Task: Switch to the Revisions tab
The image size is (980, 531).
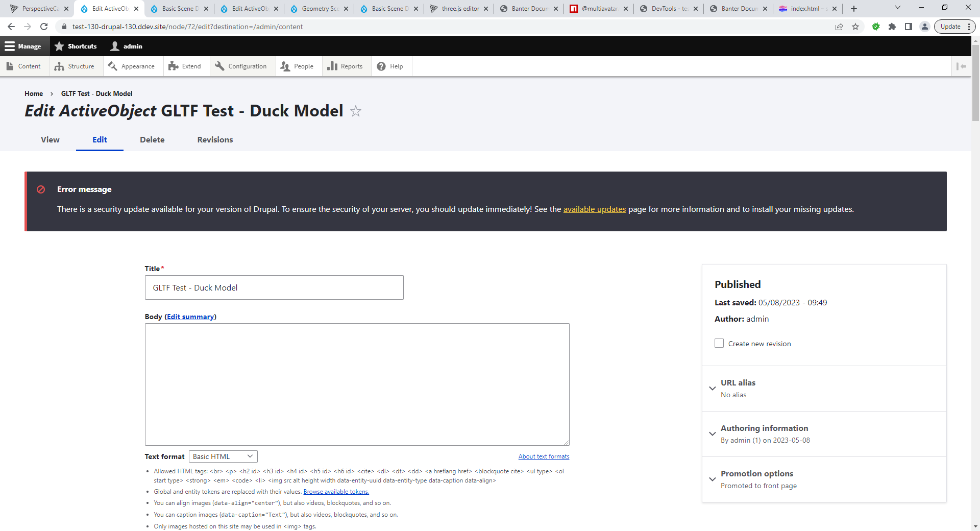Action: coord(215,140)
